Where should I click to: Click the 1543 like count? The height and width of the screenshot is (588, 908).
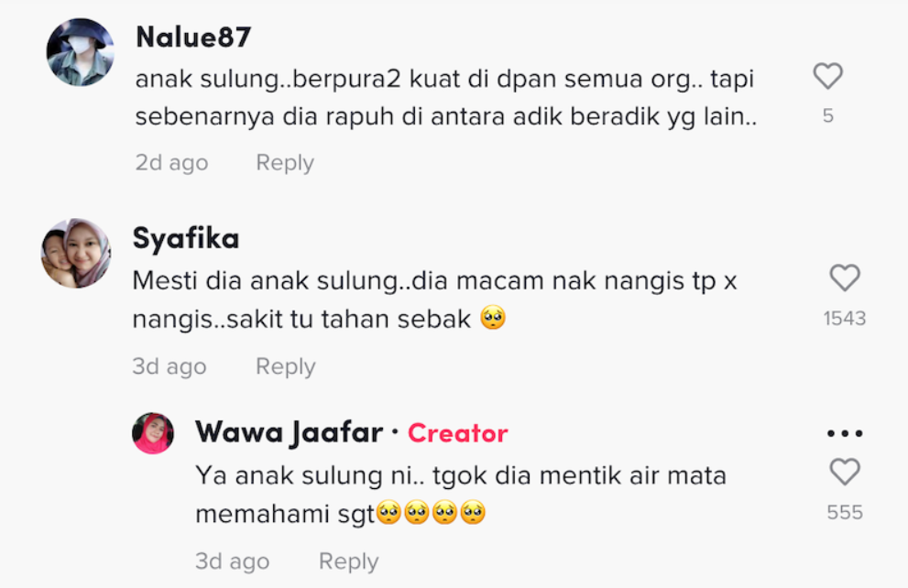pos(844,319)
